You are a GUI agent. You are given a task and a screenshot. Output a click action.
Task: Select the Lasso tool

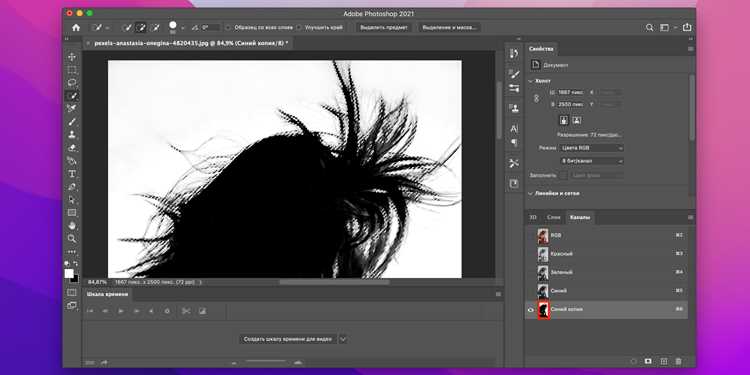[72, 83]
